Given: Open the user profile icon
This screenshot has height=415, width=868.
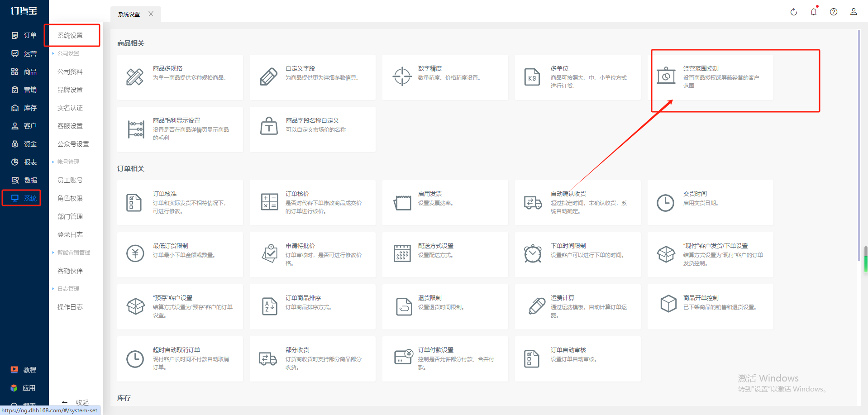Looking at the screenshot, I should pos(853,12).
